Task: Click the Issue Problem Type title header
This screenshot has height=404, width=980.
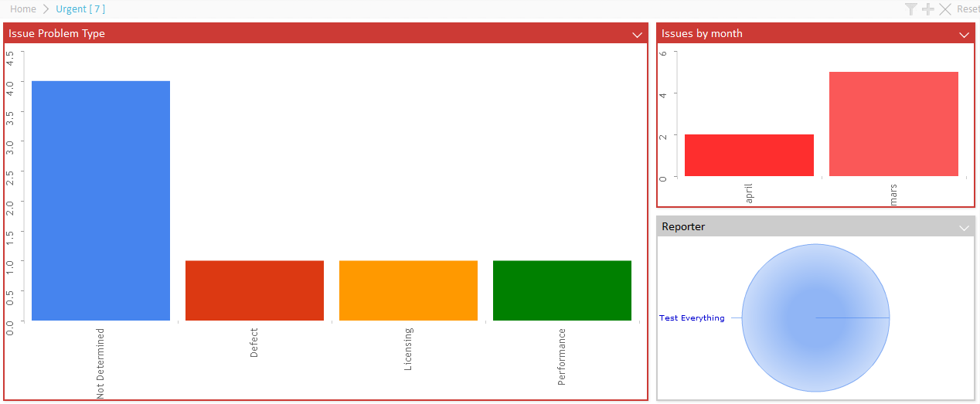Action: click(57, 34)
